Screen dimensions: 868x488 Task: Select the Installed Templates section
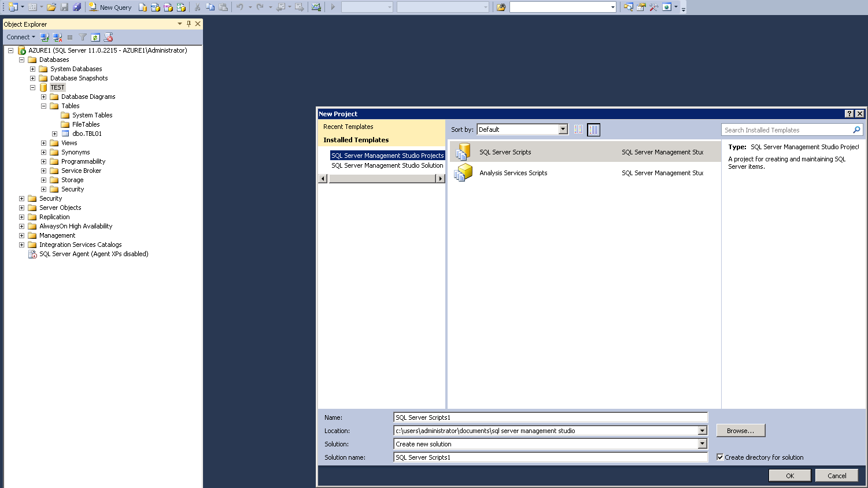pos(356,140)
